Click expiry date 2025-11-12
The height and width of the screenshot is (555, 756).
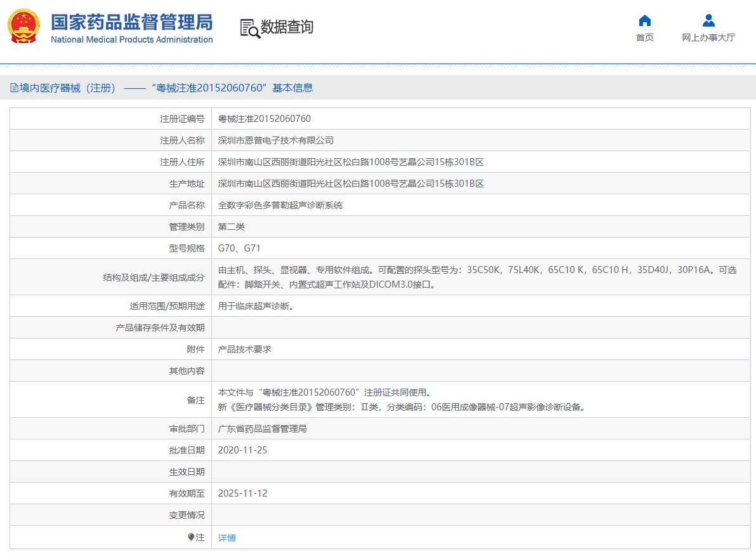(x=242, y=493)
